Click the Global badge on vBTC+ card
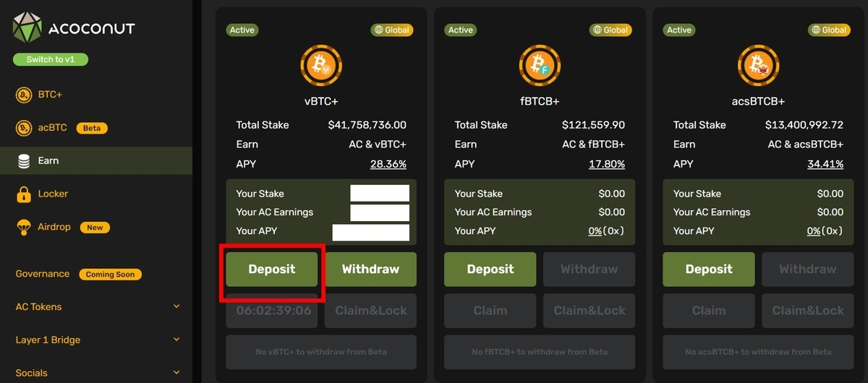The height and width of the screenshot is (383, 868). (391, 30)
